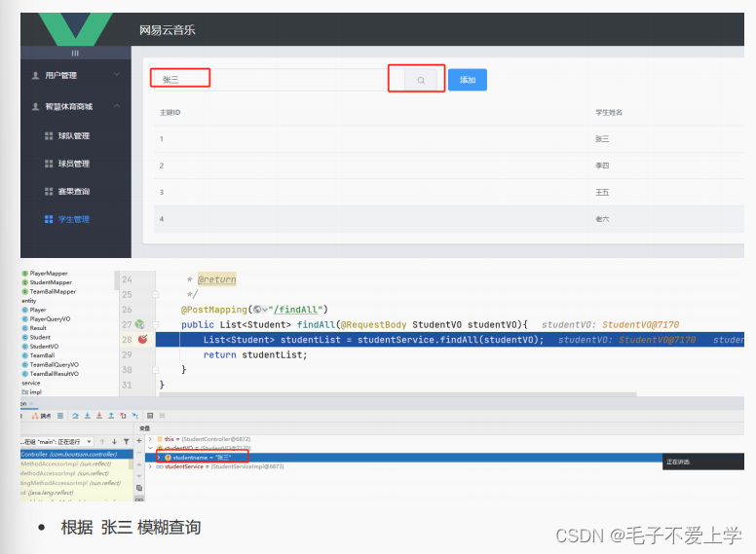Screen dimensions: 756x554
Task: Fold the method at line 27
Action: [x=156, y=324]
